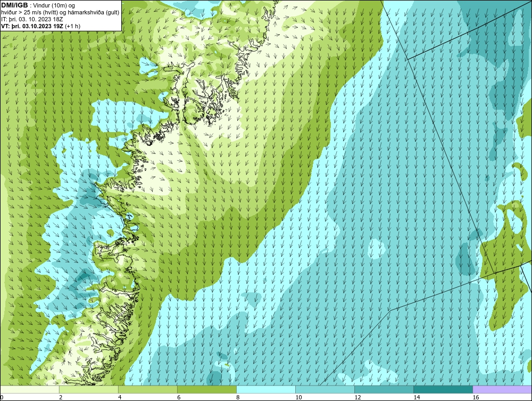The image size is (532, 401).
Task: Click the legend label '4'
Action: (x=120, y=397)
